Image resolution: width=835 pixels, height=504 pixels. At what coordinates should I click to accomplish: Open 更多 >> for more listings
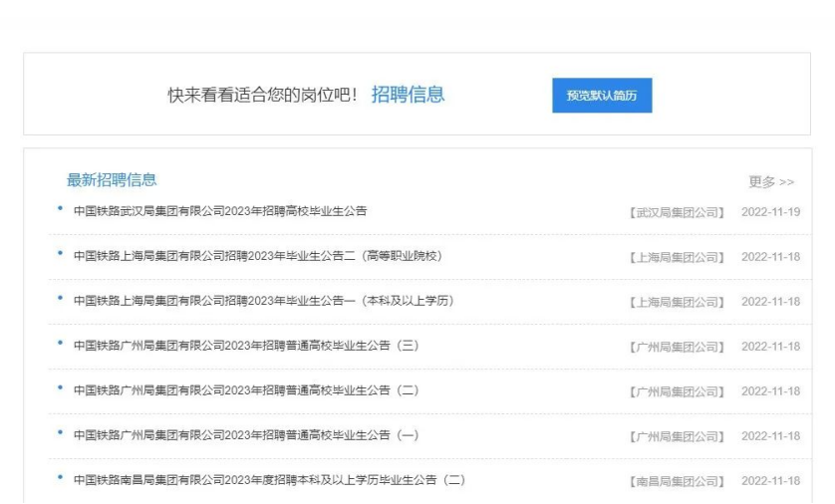pyautogui.click(x=771, y=182)
